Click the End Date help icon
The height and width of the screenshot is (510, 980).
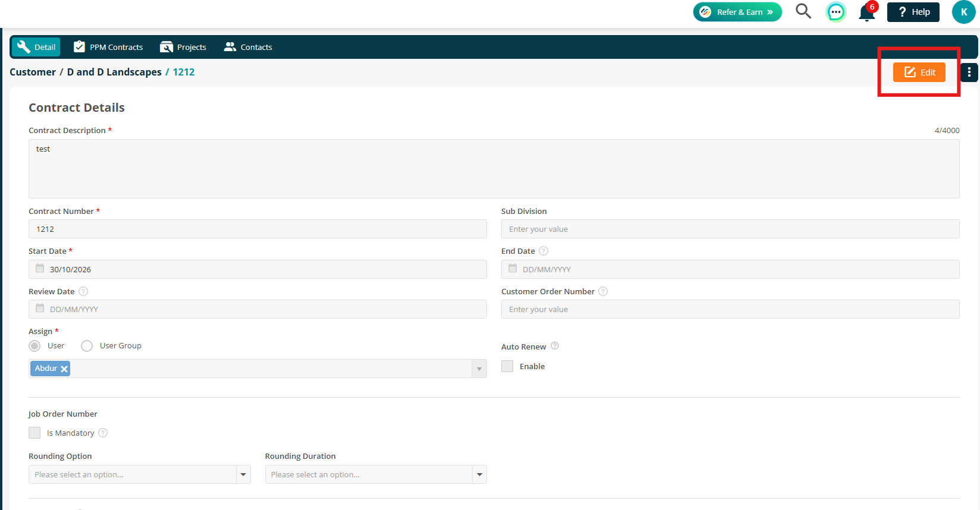[544, 251]
